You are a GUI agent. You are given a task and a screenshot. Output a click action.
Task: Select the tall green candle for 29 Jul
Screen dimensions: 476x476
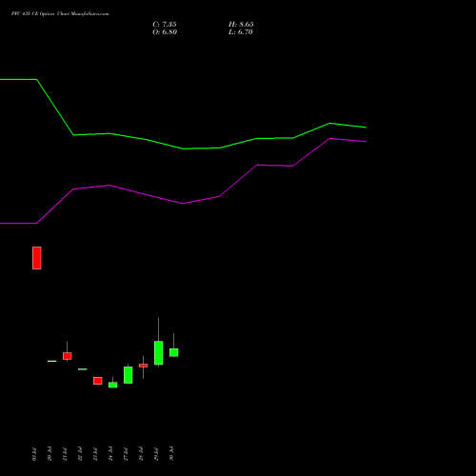(x=159, y=353)
